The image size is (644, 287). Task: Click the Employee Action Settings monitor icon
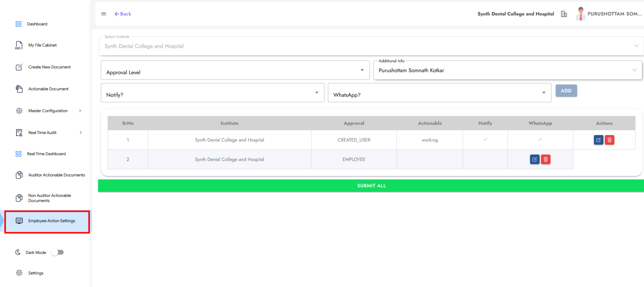click(x=19, y=221)
